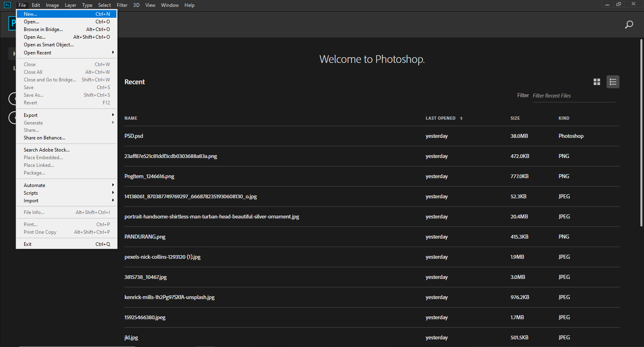The width and height of the screenshot is (644, 347).
Task: Expand the Scripts submenu
Action: coord(66,193)
